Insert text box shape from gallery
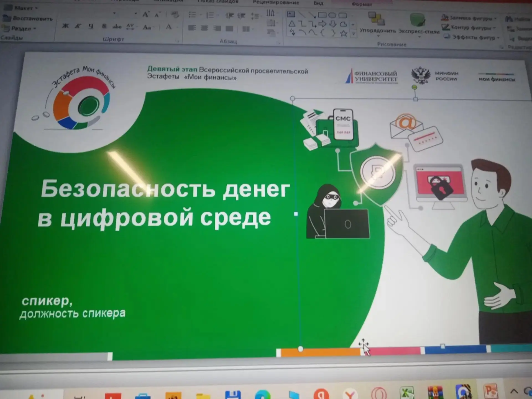532x399 pixels. pos(291,14)
